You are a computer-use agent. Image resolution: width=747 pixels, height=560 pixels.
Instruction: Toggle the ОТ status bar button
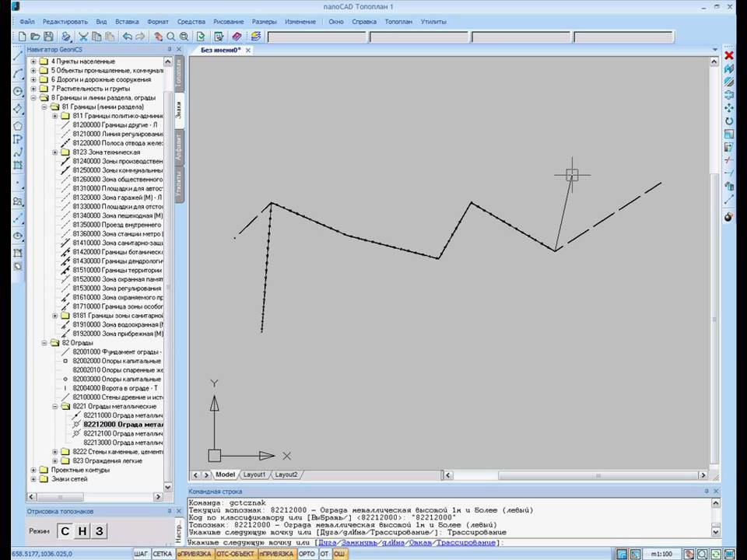(x=324, y=554)
